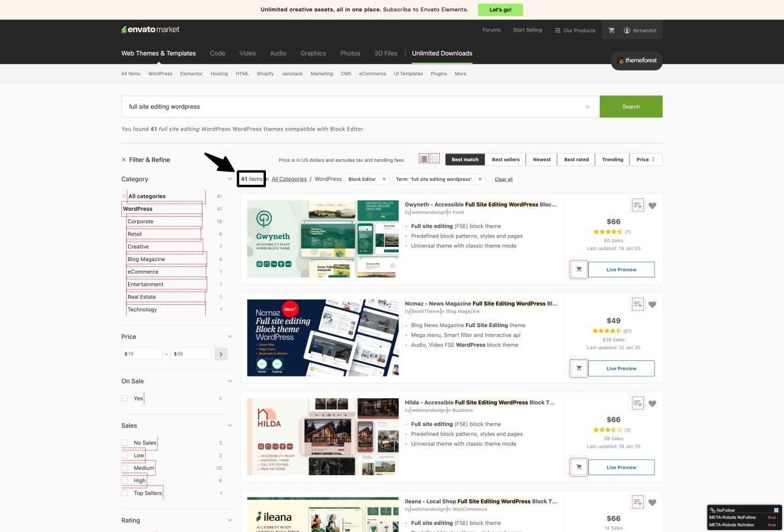Collapse the Category filter section
This screenshot has width=784, height=532.
coord(229,178)
